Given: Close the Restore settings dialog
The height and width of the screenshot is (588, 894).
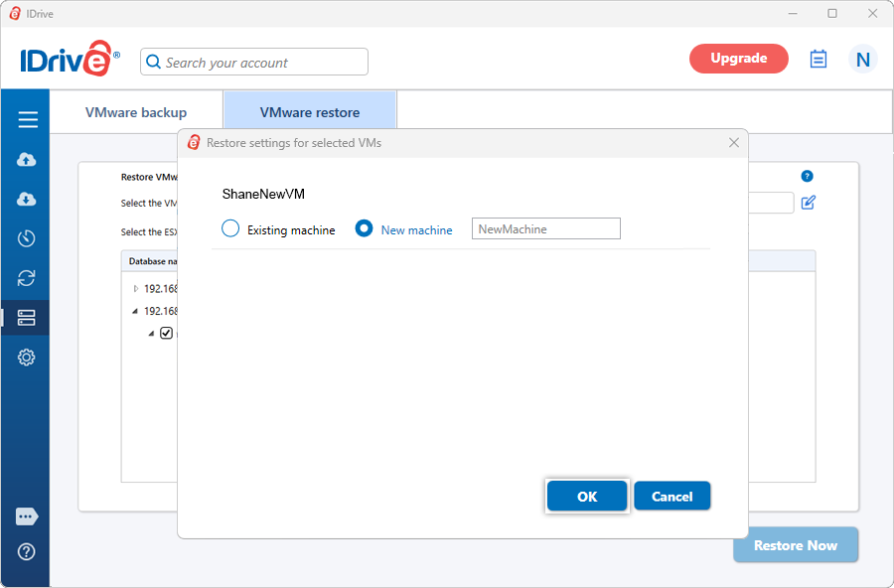Looking at the screenshot, I should (734, 143).
